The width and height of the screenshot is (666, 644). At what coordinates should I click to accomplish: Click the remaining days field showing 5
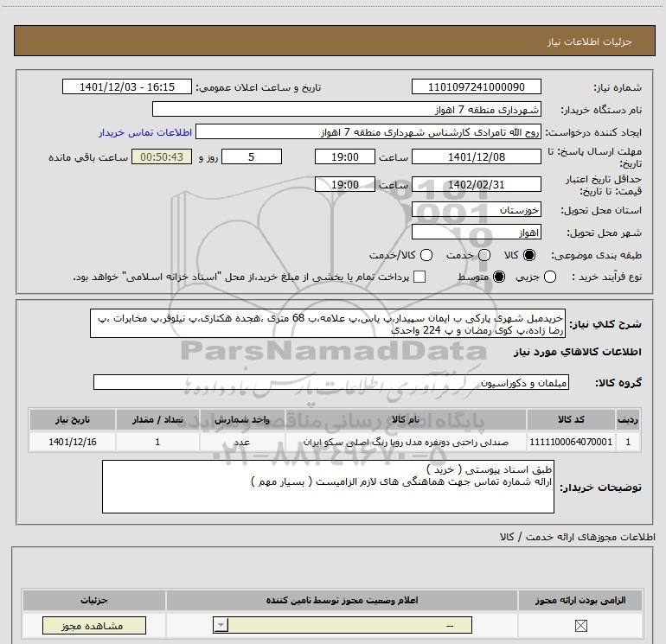(x=252, y=156)
